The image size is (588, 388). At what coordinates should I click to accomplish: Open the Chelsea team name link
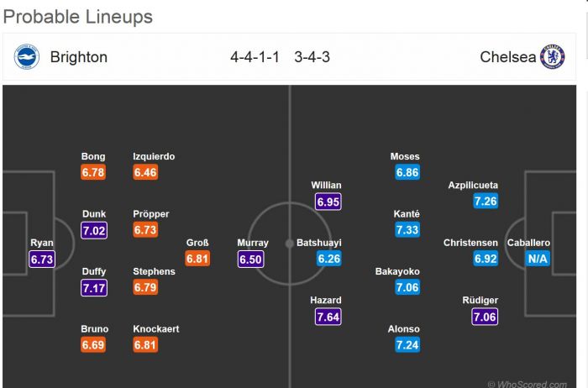(507, 57)
